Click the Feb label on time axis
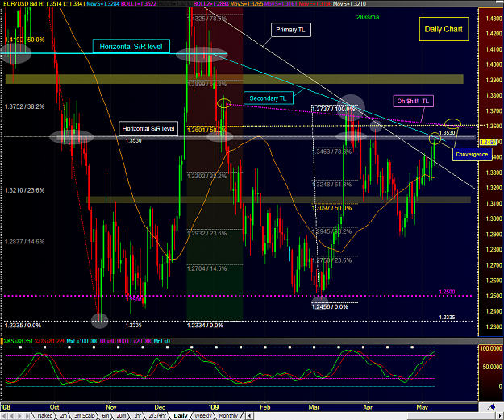 (x=265, y=407)
